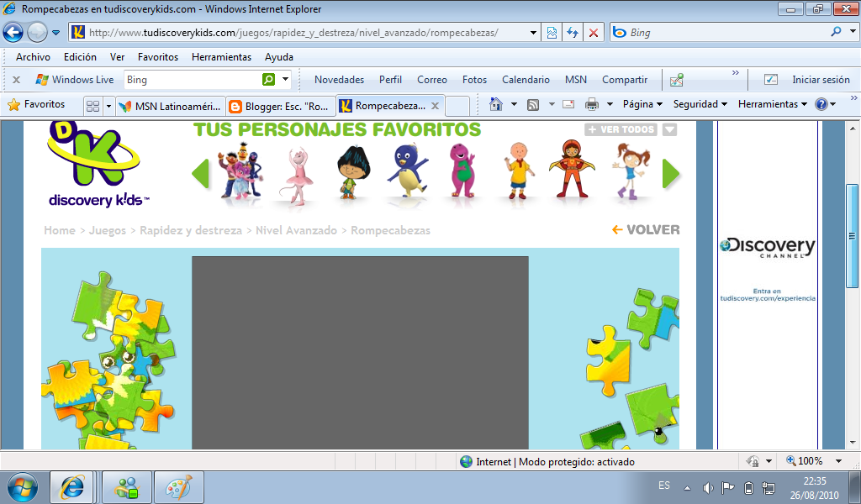The width and height of the screenshot is (861, 504).
Task: Click the Print icon
Action: click(591, 104)
